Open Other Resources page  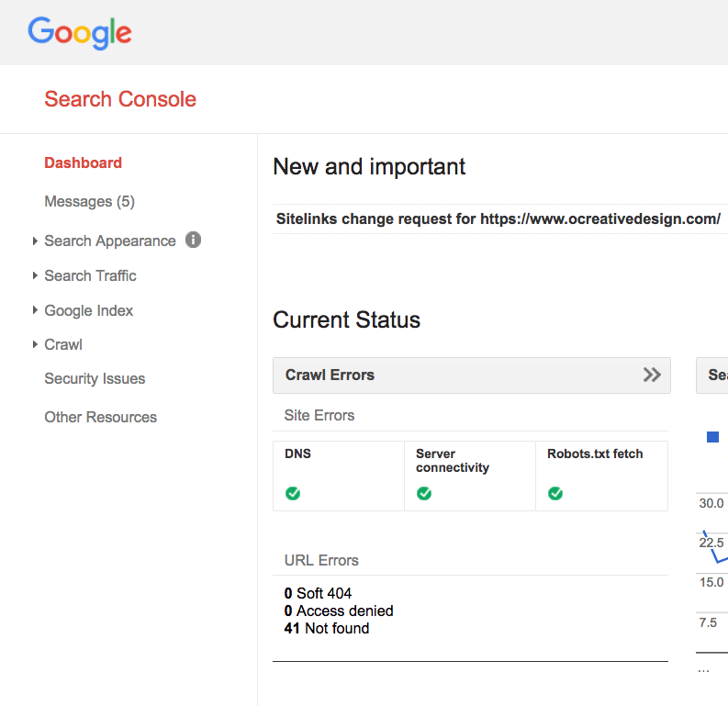coord(101,417)
